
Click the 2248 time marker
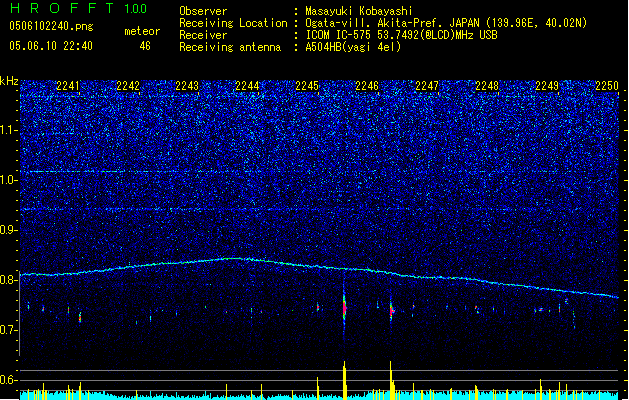487,86
